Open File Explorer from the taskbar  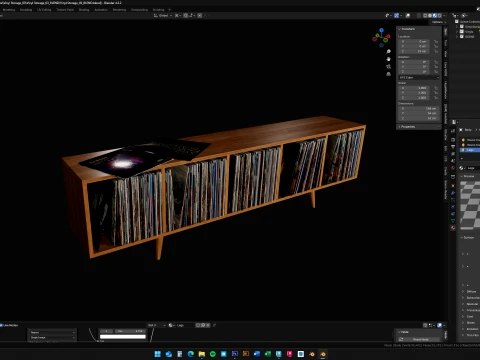pos(202,354)
